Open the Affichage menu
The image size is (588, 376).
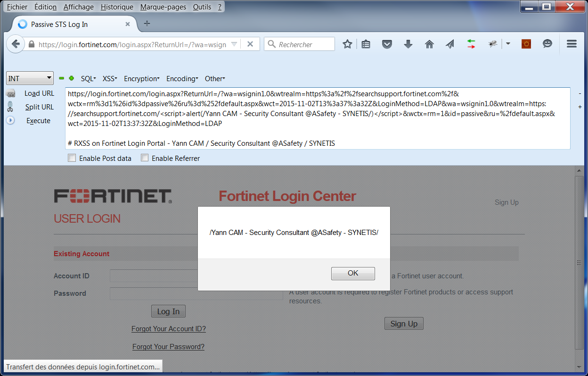[79, 7]
